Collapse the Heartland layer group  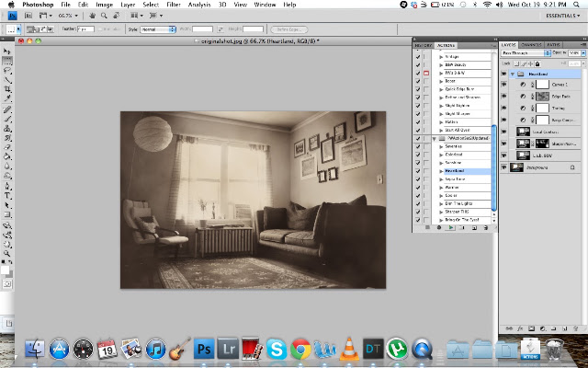coord(513,74)
